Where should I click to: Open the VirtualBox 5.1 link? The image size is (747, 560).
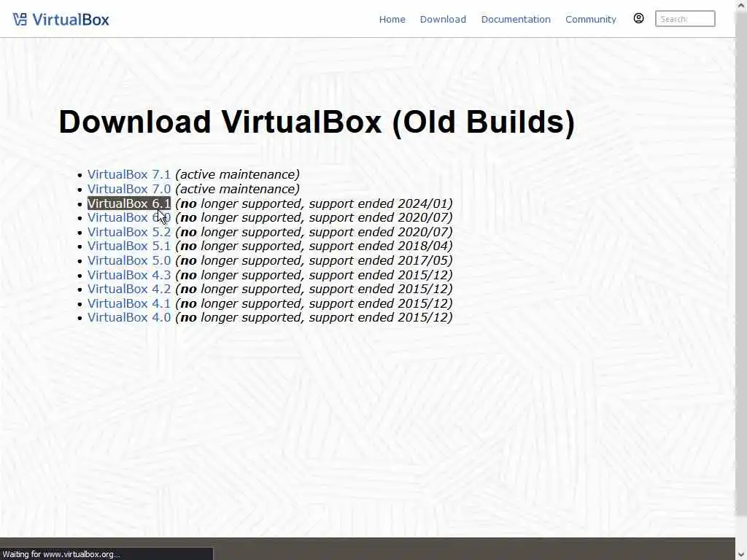tap(129, 246)
